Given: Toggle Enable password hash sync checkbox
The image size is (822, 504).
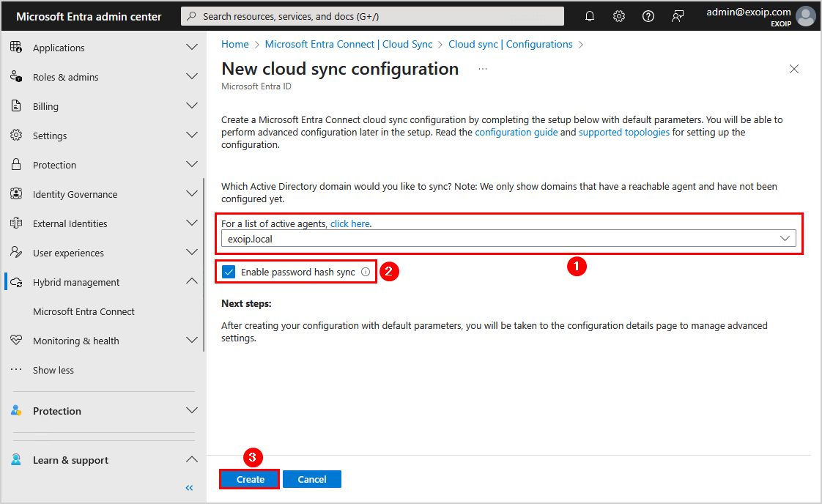Looking at the screenshot, I should pyautogui.click(x=229, y=273).
